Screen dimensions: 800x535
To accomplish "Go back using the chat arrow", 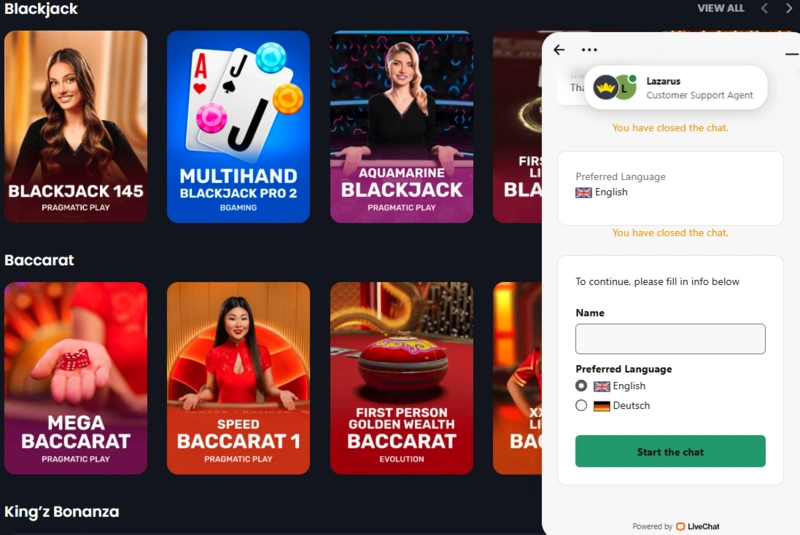I will [559, 49].
